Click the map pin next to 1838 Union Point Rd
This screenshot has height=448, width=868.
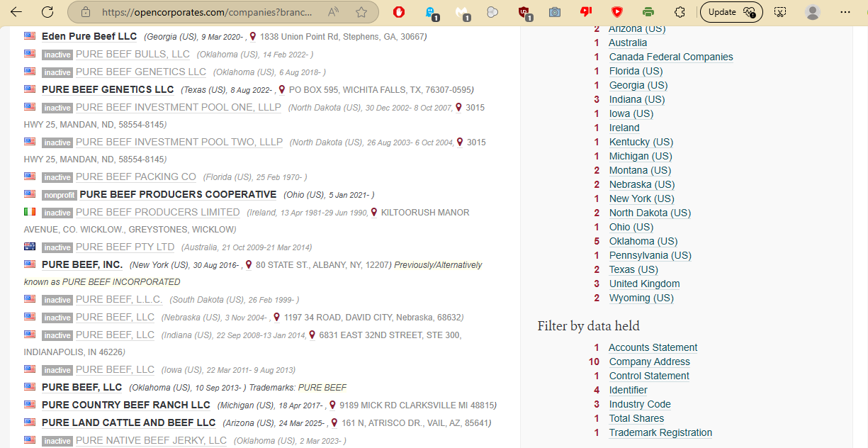(x=253, y=36)
